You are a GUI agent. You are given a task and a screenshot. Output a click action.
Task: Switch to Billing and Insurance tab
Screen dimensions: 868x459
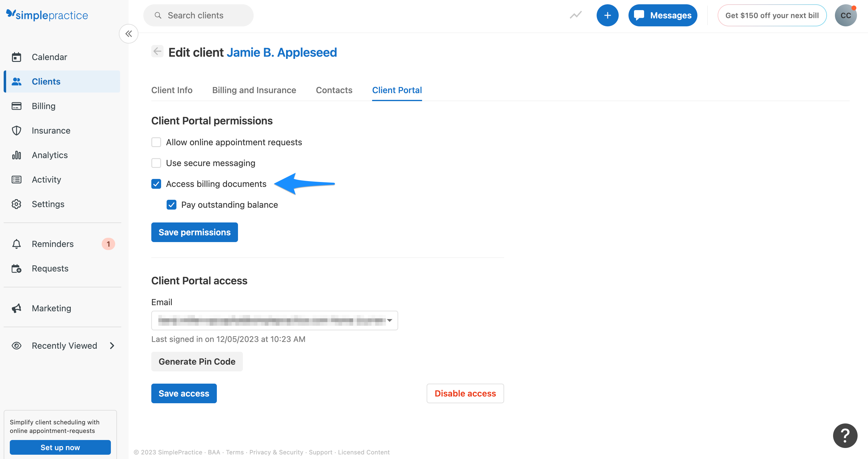pos(254,90)
